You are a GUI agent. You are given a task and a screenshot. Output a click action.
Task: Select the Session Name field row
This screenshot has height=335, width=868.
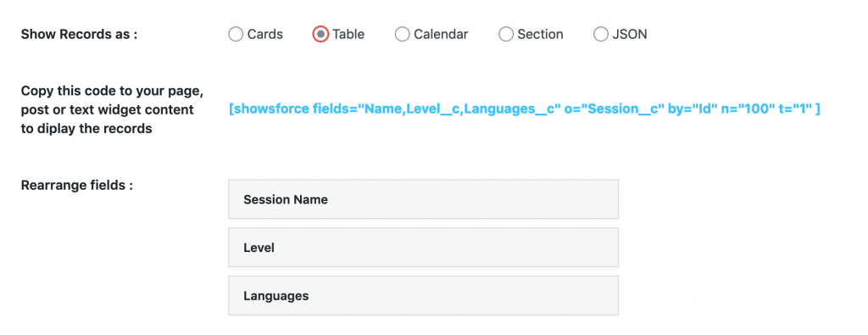pos(424,199)
